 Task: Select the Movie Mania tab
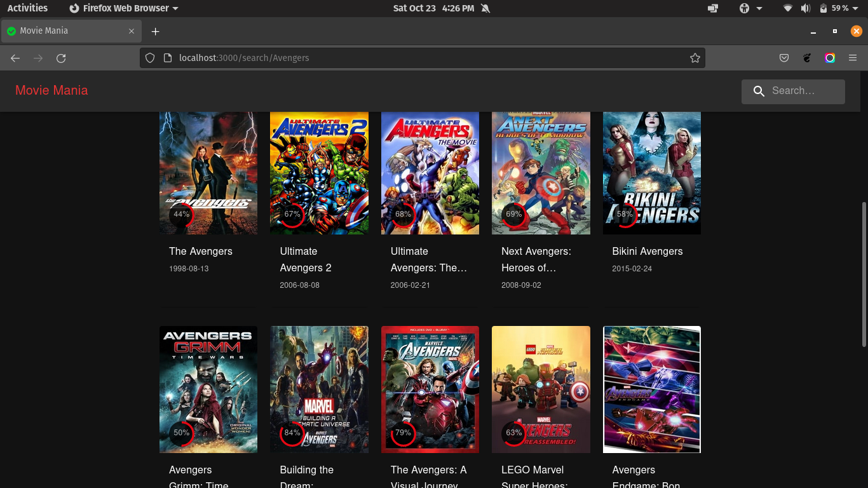(x=71, y=30)
